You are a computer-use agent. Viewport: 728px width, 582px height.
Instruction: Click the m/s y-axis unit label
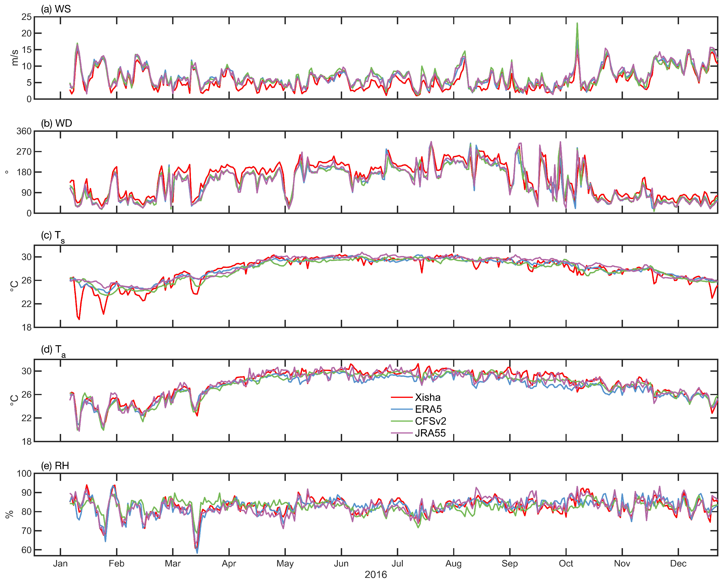click(x=14, y=58)
